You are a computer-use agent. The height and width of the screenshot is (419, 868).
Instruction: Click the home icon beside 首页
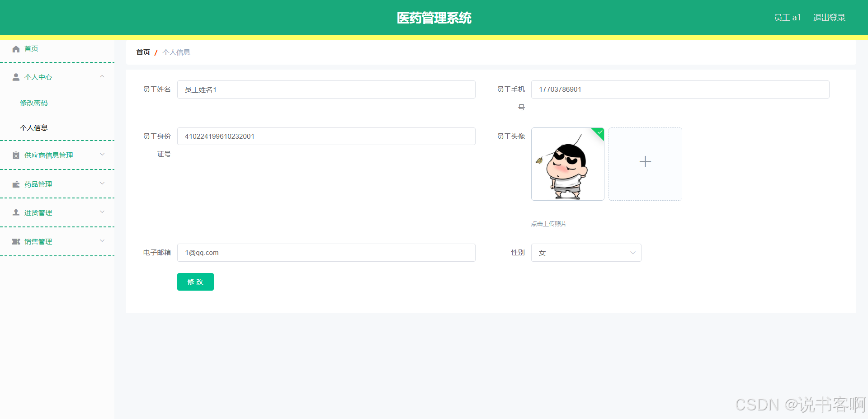[x=16, y=48]
